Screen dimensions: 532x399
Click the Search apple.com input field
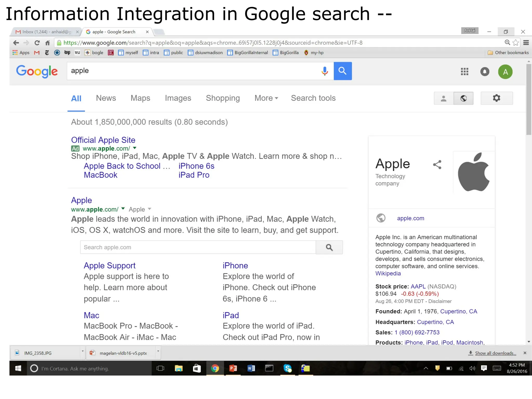198,247
